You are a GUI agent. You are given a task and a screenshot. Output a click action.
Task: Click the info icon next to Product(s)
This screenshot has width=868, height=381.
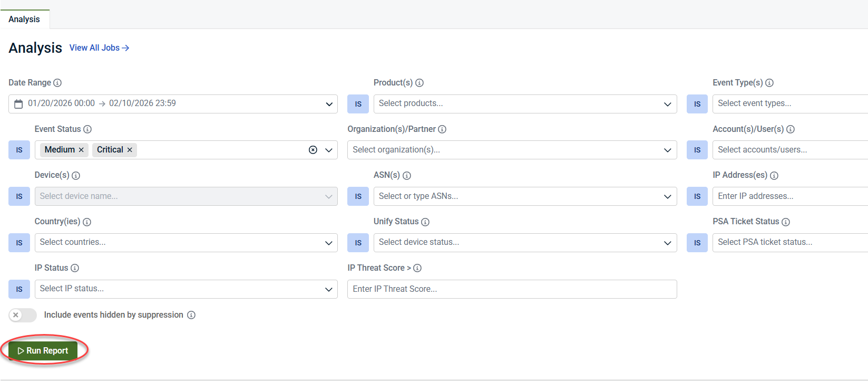(420, 83)
